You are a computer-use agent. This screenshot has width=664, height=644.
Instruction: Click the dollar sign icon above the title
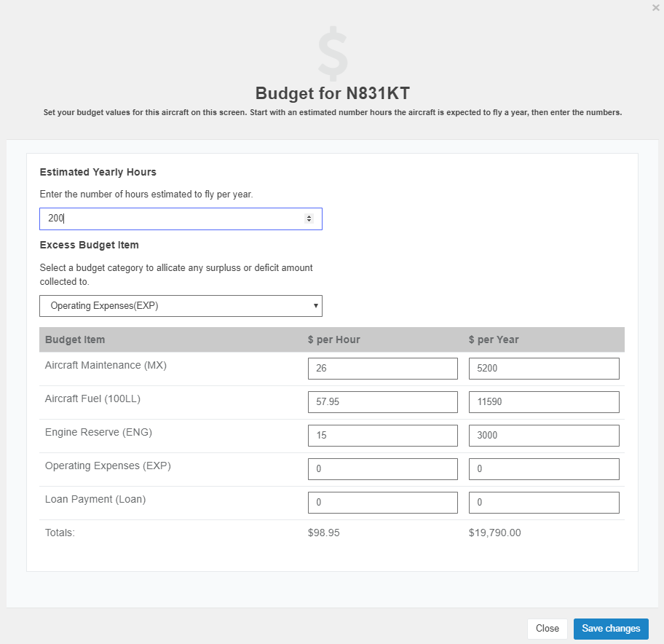(332, 53)
